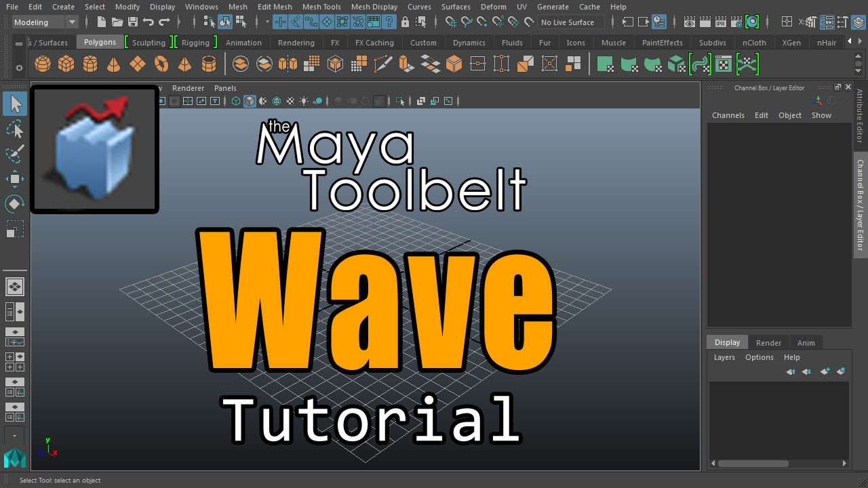Open the Deform menu
Screen dimensions: 868x488
tap(493, 7)
